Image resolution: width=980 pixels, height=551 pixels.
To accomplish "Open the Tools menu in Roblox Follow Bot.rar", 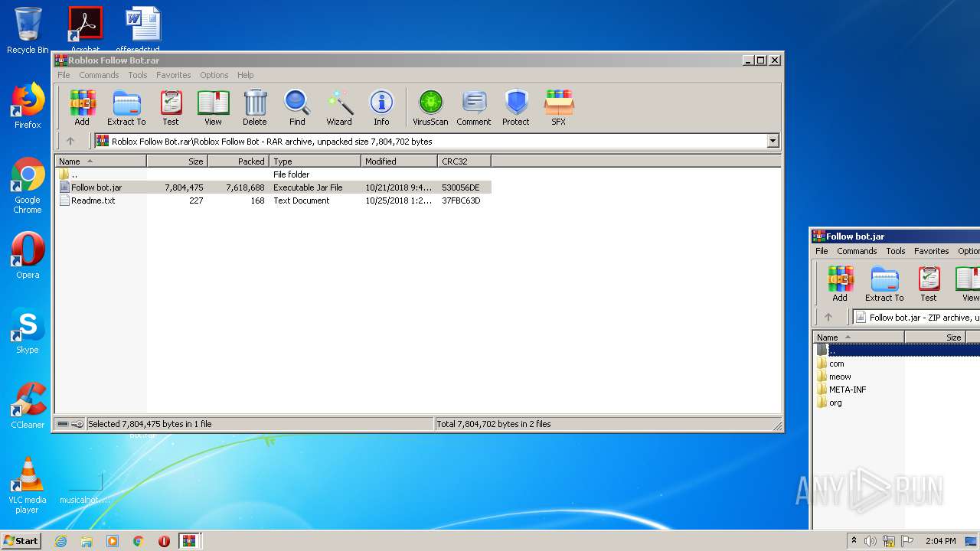I will (x=138, y=75).
